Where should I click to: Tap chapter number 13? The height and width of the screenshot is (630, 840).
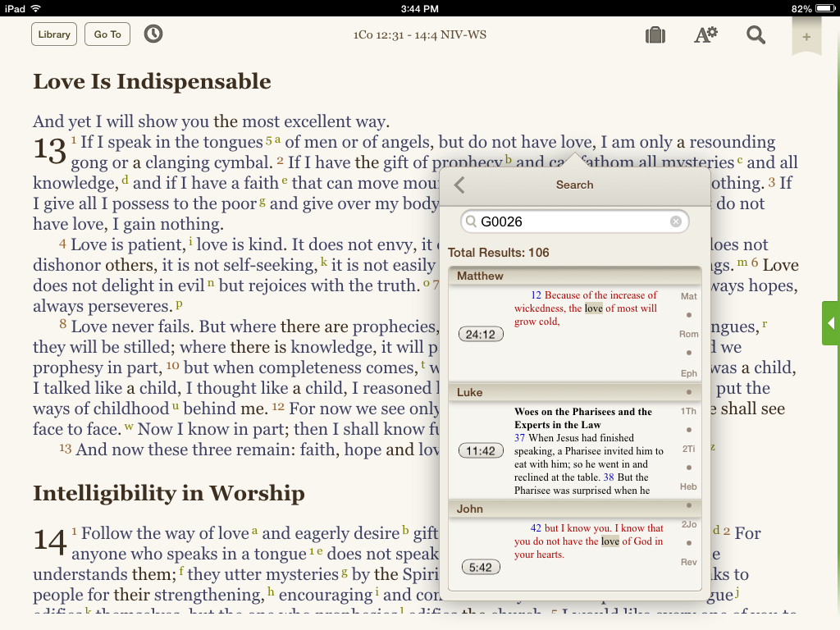click(x=50, y=150)
